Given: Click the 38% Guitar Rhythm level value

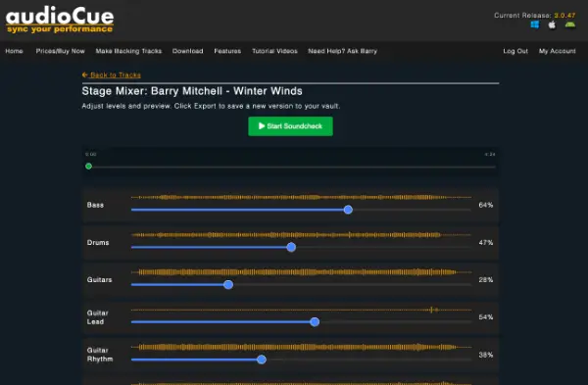Looking at the screenshot, I should (x=486, y=355).
